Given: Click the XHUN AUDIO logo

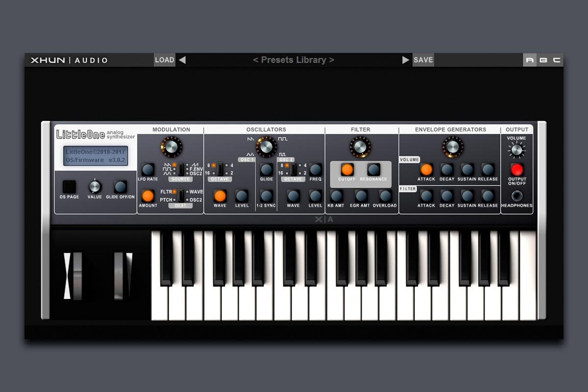Looking at the screenshot, I should (69, 60).
